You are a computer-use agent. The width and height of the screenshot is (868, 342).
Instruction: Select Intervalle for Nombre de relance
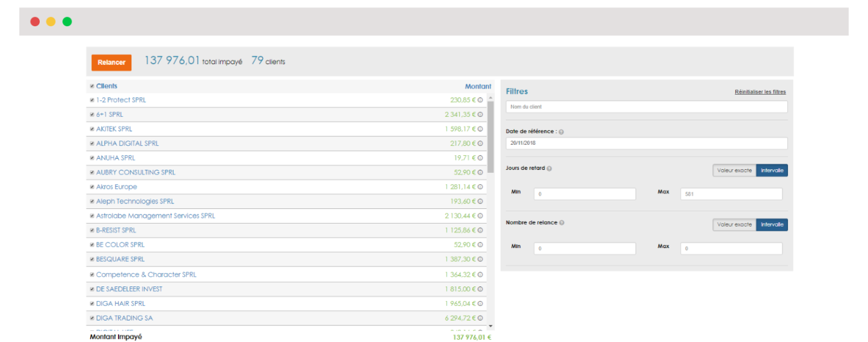[772, 225]
